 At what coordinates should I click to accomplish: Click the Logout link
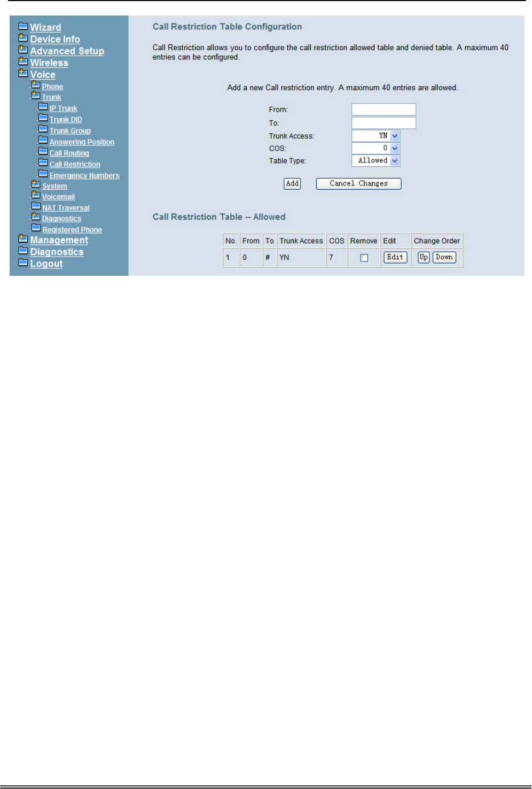[x=46, y=264]
